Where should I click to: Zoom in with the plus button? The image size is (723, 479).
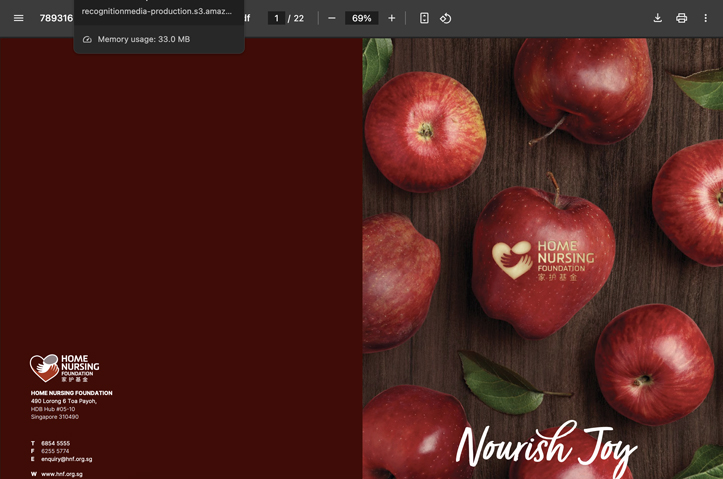click(391, 18)
